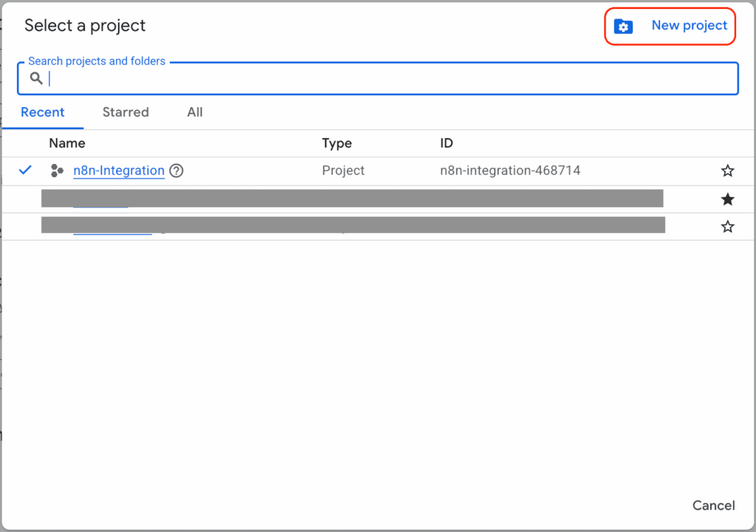Click the Type column header

(337, 143)
